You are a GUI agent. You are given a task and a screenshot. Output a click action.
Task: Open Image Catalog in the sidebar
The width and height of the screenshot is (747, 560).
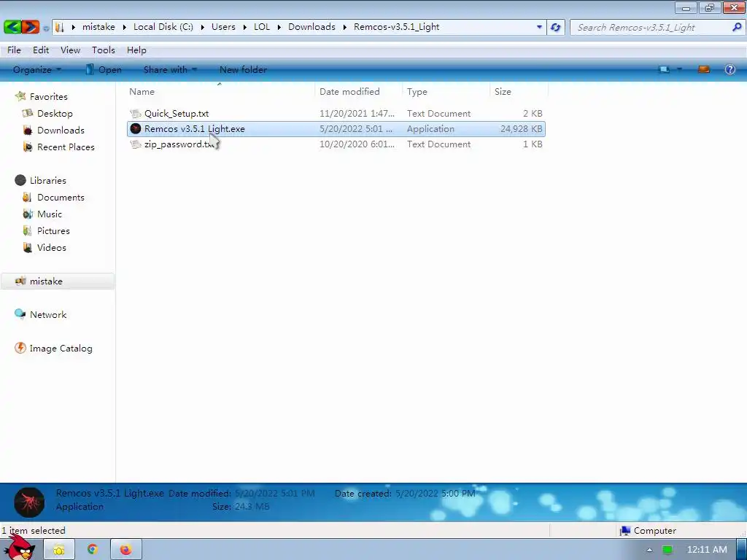point(61,349)
